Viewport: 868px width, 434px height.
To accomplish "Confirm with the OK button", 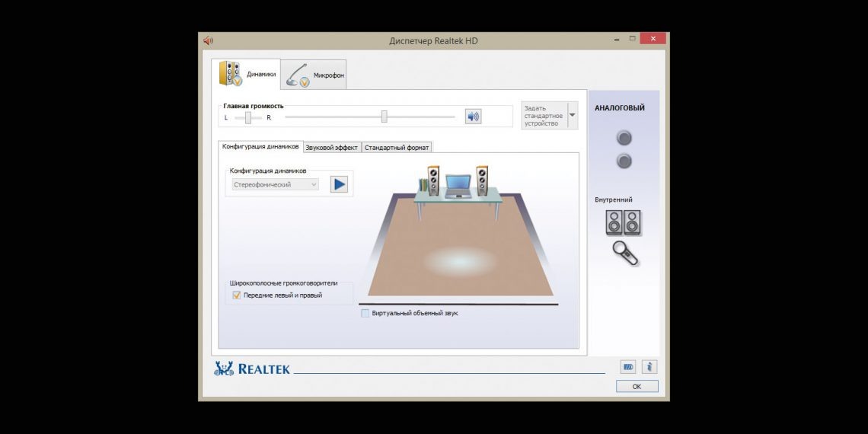I will point(637,386).
